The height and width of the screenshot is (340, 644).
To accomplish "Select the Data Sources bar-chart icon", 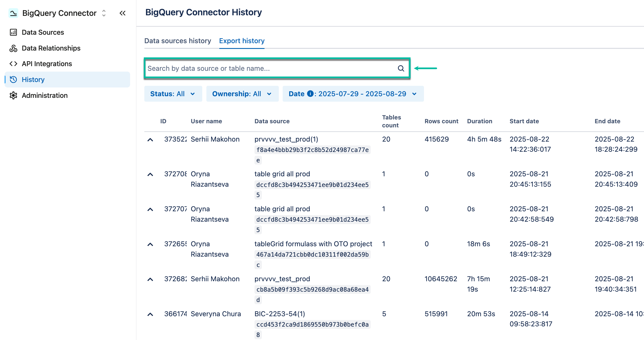I will (x=13, y=32).
